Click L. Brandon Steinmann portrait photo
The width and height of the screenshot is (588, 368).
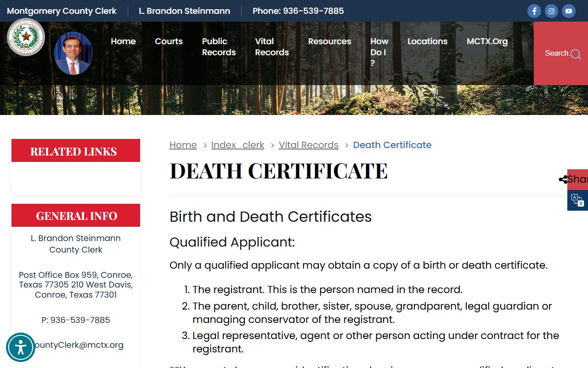tap(73, 53)
